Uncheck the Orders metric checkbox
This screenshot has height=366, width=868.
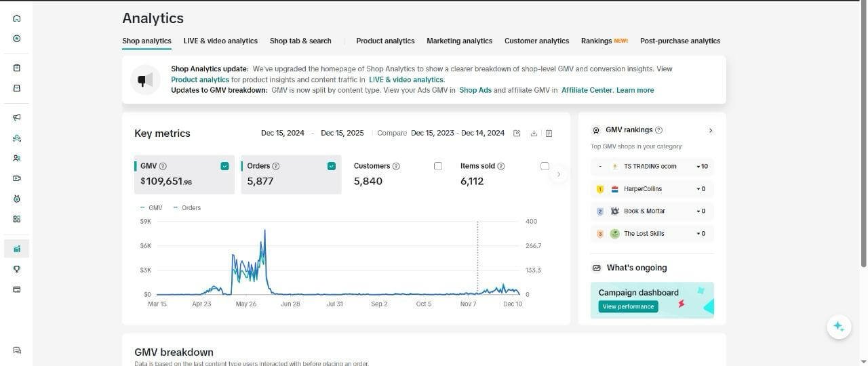tap(332, 166)
